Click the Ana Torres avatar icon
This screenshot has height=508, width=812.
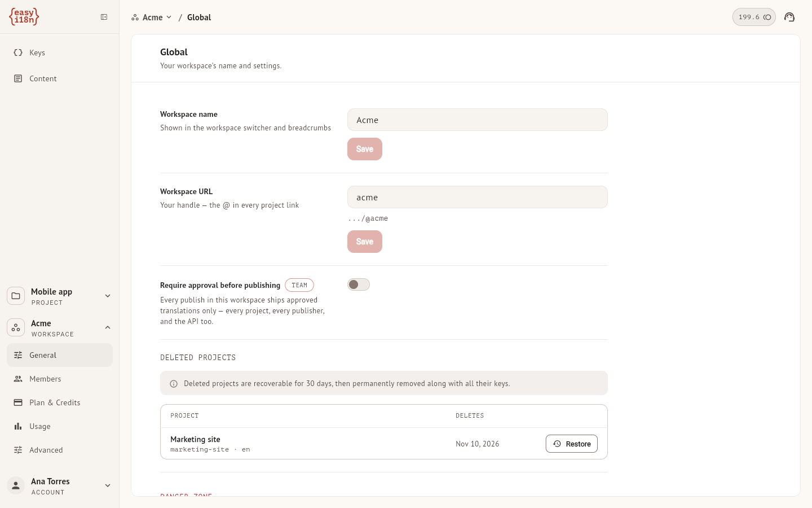pos(16,485)
